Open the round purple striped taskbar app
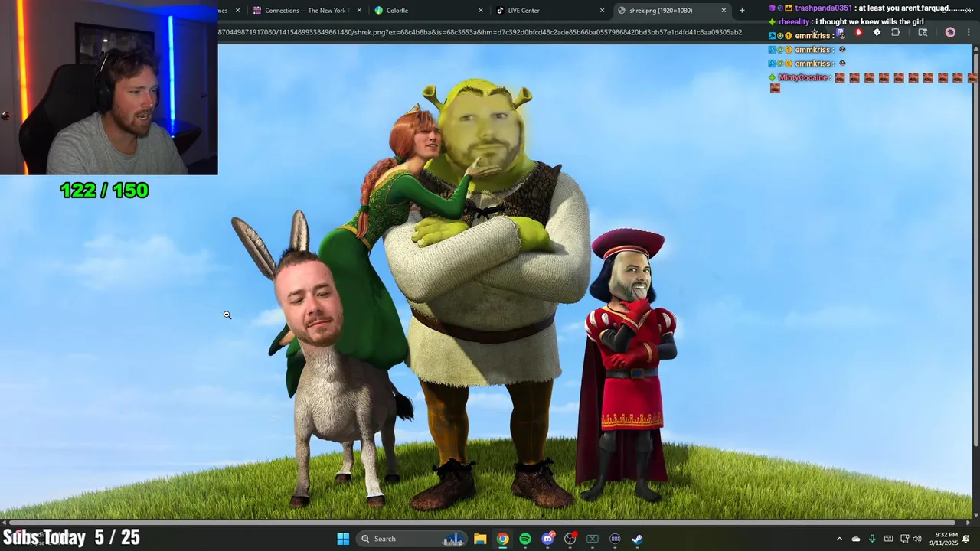Screen dimensions: 980x551 (x=615, y=539)
